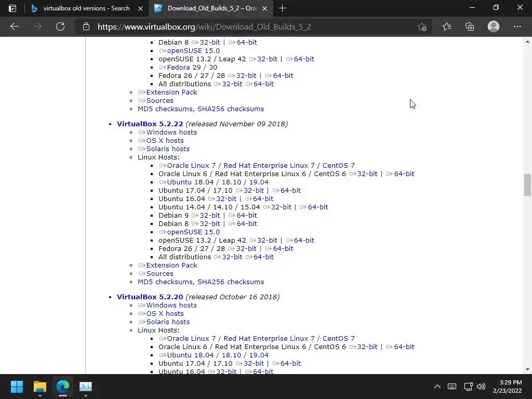The image size is (532, 399).
Task: Open VirtualBox 5.2.22 heading link
Action: pyautogui.click(x=150, y=124)
